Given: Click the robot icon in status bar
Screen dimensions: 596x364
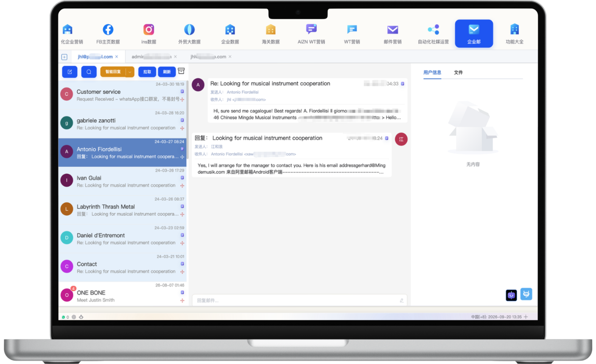Looking at the screenshot, I should point(81,317).
